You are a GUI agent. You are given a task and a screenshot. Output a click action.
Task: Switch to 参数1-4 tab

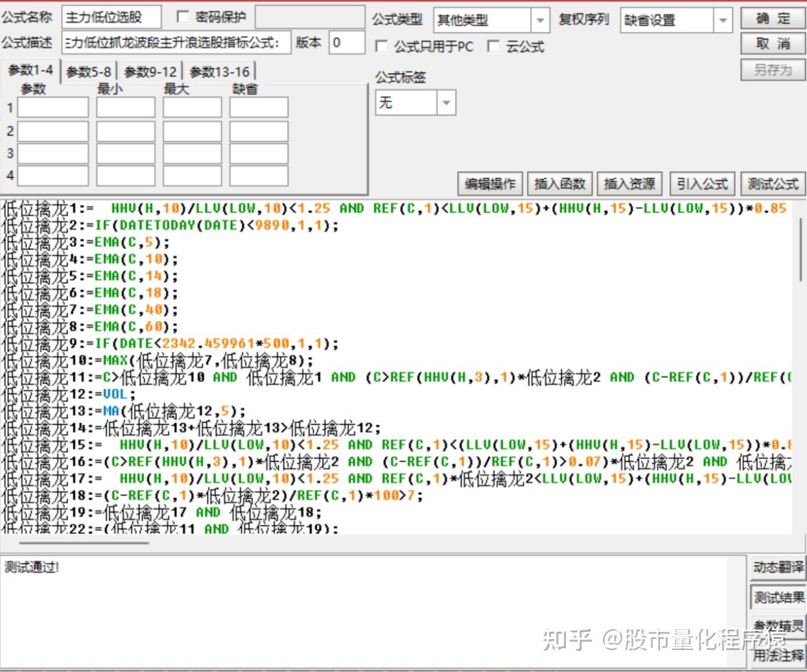click(x=30, y=70)
